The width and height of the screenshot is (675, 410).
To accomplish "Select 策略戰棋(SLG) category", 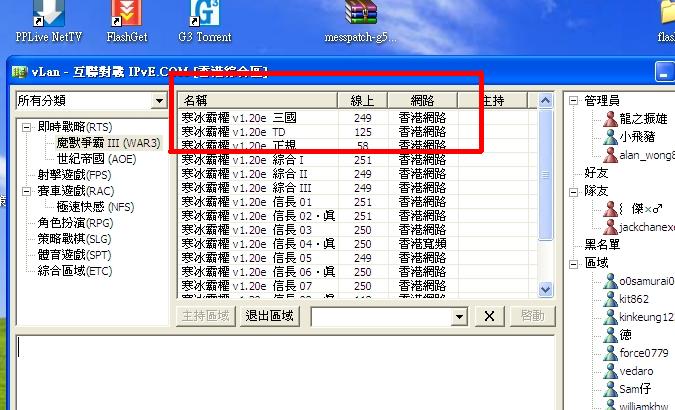I will pos(74,239).
